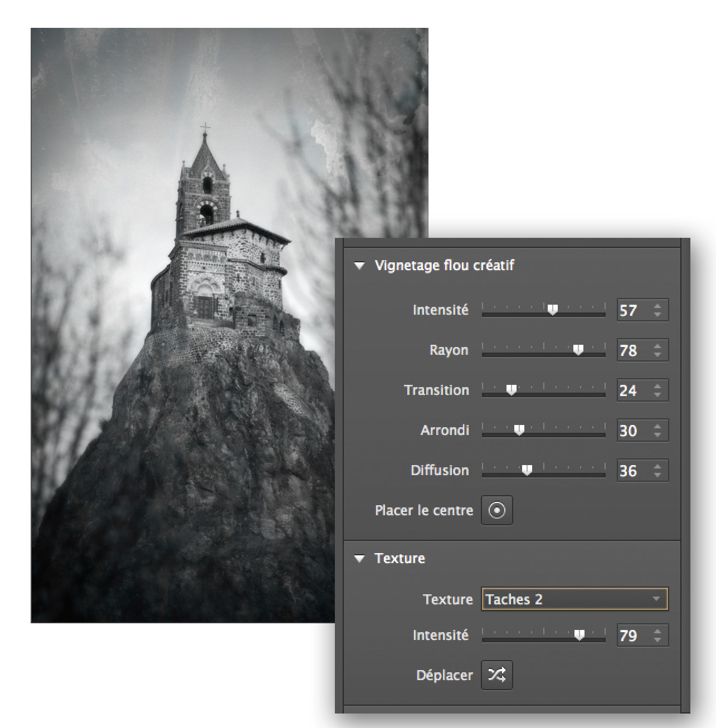716x728 pixels.
Task: Click the Placer le centre label
Action: [x=424, y=510]
